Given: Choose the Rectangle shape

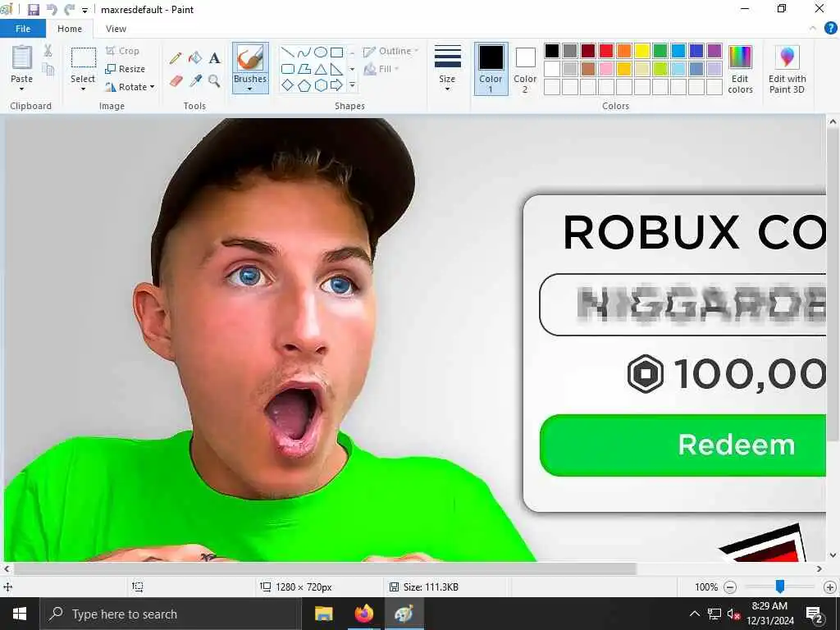Looking at the screenshot, I should point(336,52).
